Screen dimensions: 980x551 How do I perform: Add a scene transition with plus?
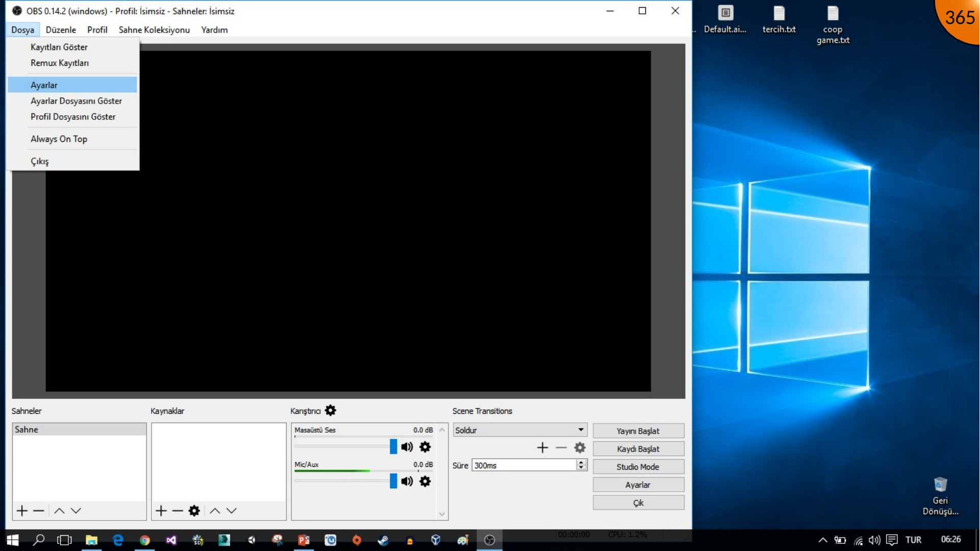click(543, 448)
